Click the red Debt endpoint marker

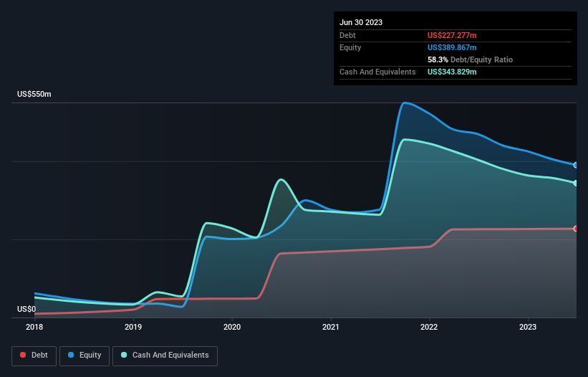pyautogui.click(x=576, y=229)
